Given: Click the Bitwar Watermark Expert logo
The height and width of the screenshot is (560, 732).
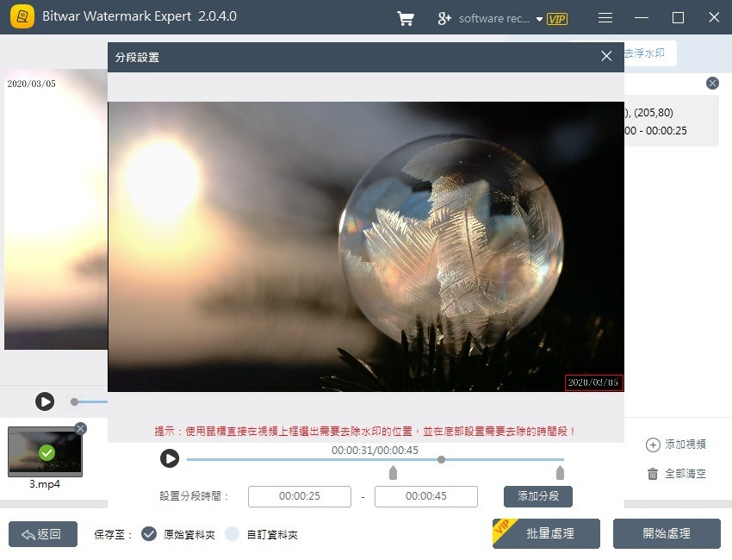Looking at the screenshot, I should 22,17.
